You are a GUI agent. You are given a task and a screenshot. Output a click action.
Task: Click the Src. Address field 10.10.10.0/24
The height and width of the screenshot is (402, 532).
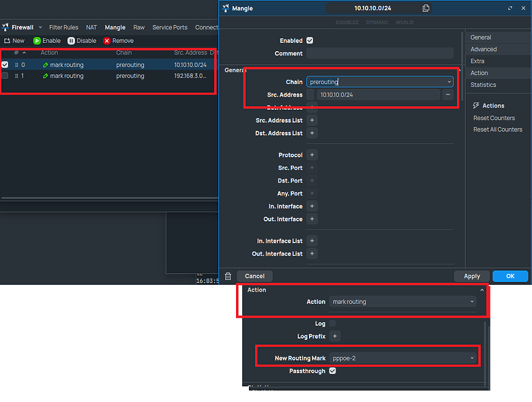point(379,95)
